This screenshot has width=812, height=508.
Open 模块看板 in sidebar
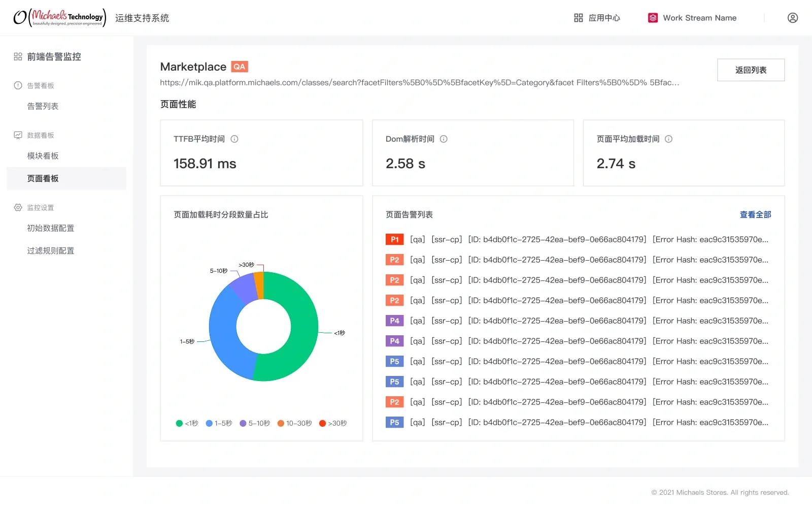tap(43, 156)
